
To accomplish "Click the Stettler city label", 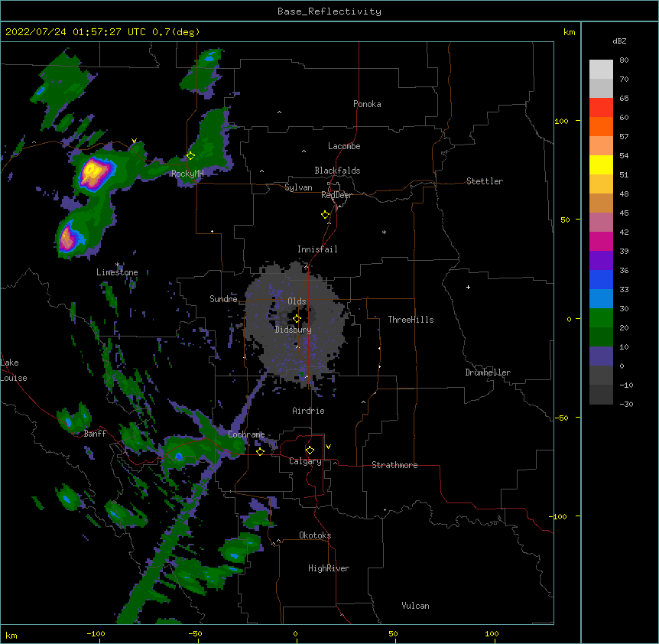I will [x=485, y=181].
